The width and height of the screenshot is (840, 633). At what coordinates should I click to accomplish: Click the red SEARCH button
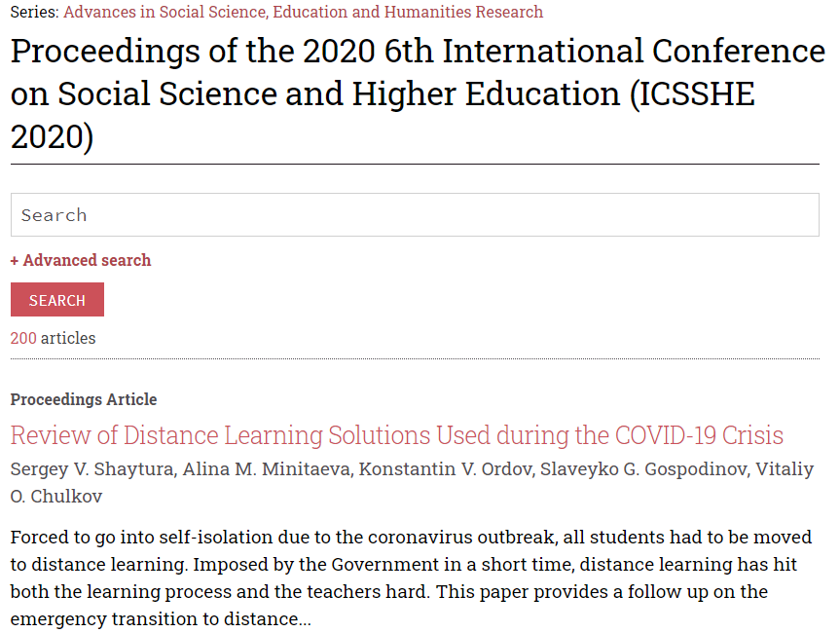point(57,300)
